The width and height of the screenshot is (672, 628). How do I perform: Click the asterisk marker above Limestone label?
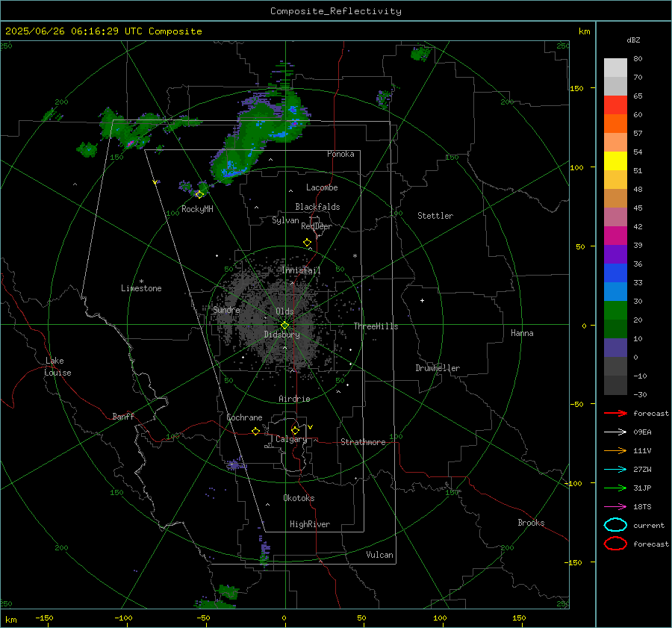pyautogui.click(x=141, y=282)
